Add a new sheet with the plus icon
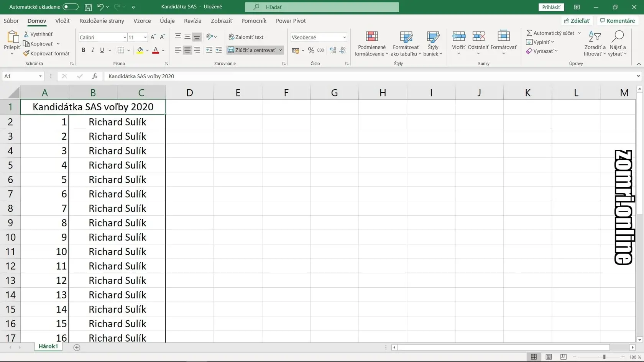The image size is (644, 362). coord(77,347)
